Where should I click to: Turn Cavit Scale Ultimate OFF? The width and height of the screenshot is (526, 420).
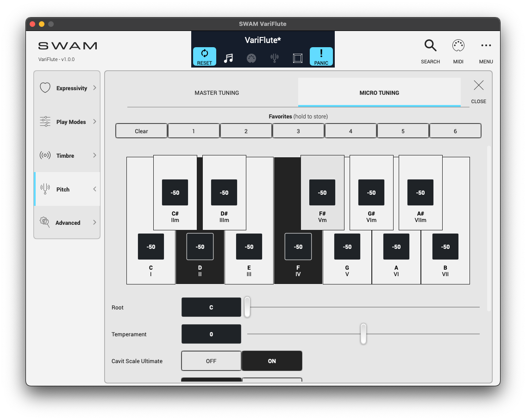(x=211, y=361)
